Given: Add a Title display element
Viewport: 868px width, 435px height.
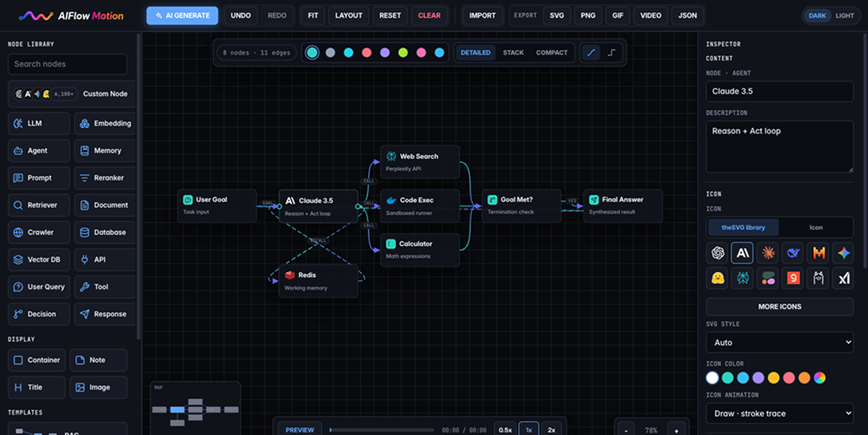Looking at the screenshot, I should [x=37, y=387].
